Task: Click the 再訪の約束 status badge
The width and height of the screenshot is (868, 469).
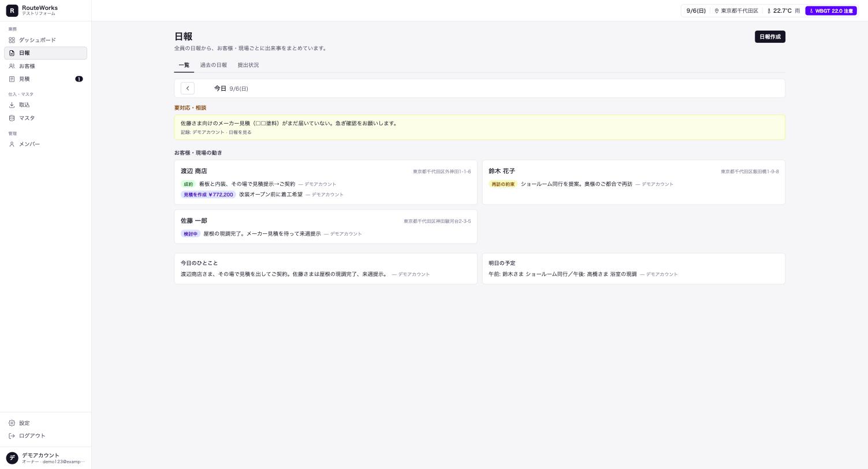Action: [503, 184]
